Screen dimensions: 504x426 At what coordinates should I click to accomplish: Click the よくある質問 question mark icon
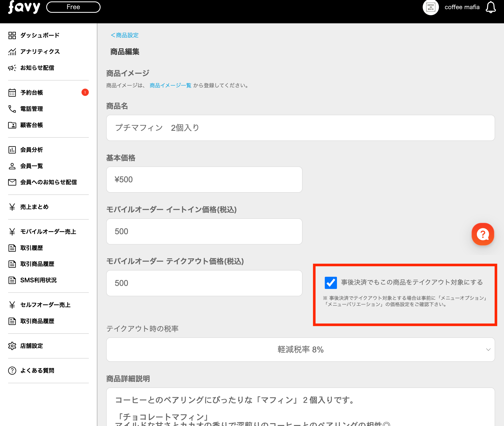pyautogui.click(x=12, y=370)
